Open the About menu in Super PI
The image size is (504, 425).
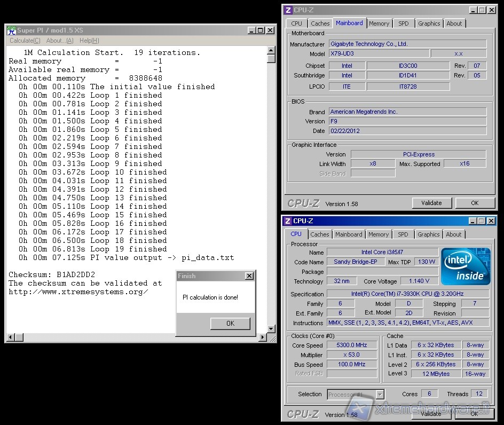pos(60,41)
